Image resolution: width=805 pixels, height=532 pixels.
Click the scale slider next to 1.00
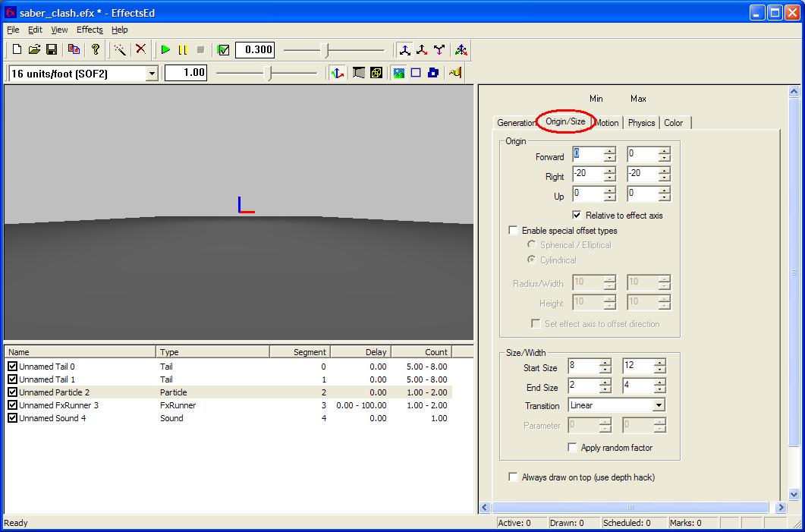[x=267, y=74]
